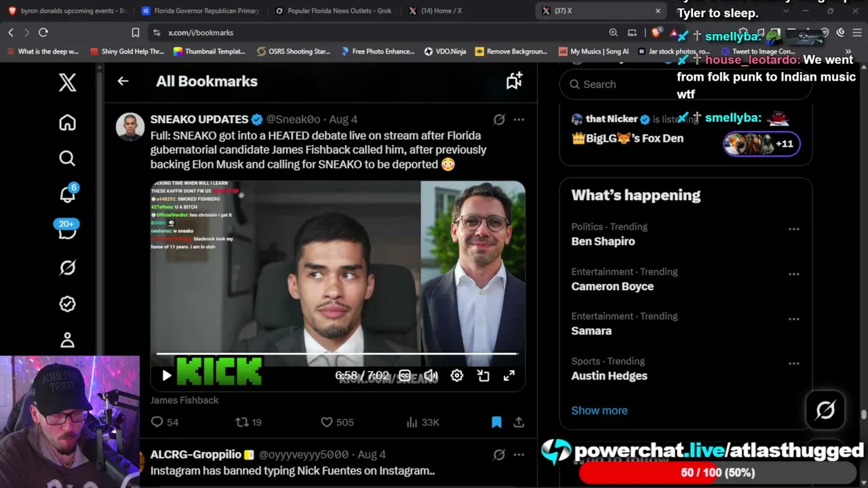Toggle video closed captions
The height and width of the screenshot is (488, 868).
405,375
